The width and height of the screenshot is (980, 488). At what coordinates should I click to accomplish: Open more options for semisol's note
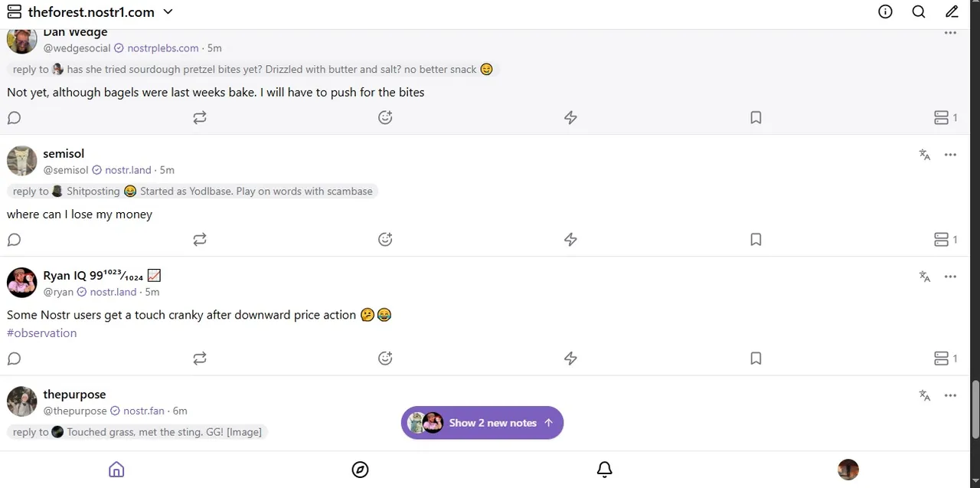(950, 155)
